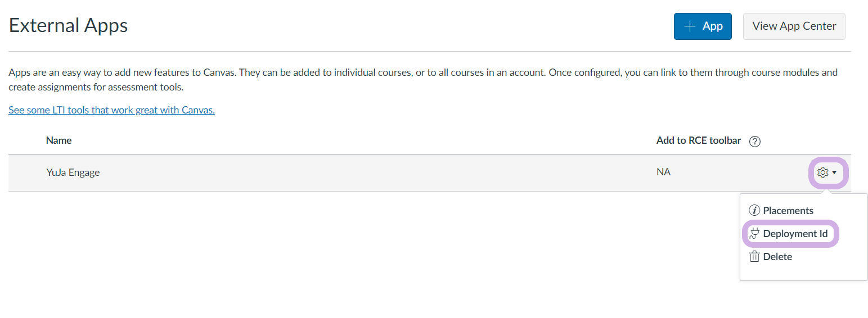Viewport: 868px width, 318px height.
Task: Open the gear settings icon for YuJa Engage
Action: pos(822,172)
